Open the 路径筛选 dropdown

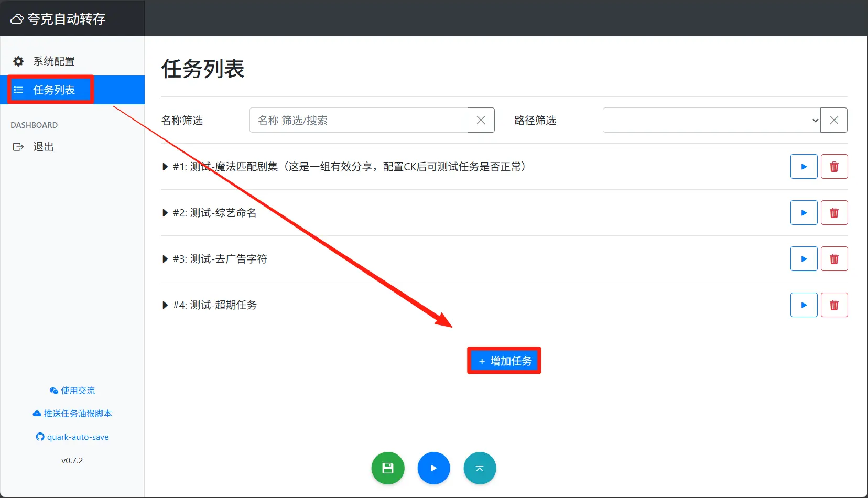pos(711,120)
